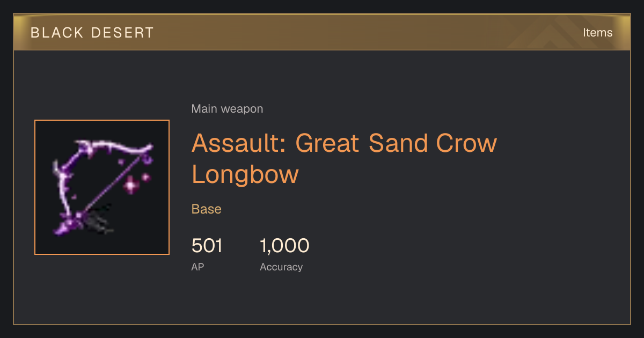Click the bowstring in the item thumbnail
Image resolution: width=644 pixels, height=338 pixels.
115,184
